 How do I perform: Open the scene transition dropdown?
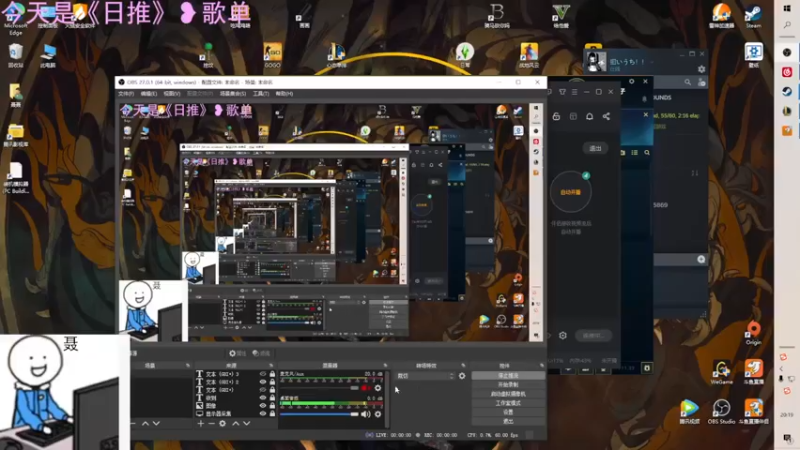(x=425, y=376)
